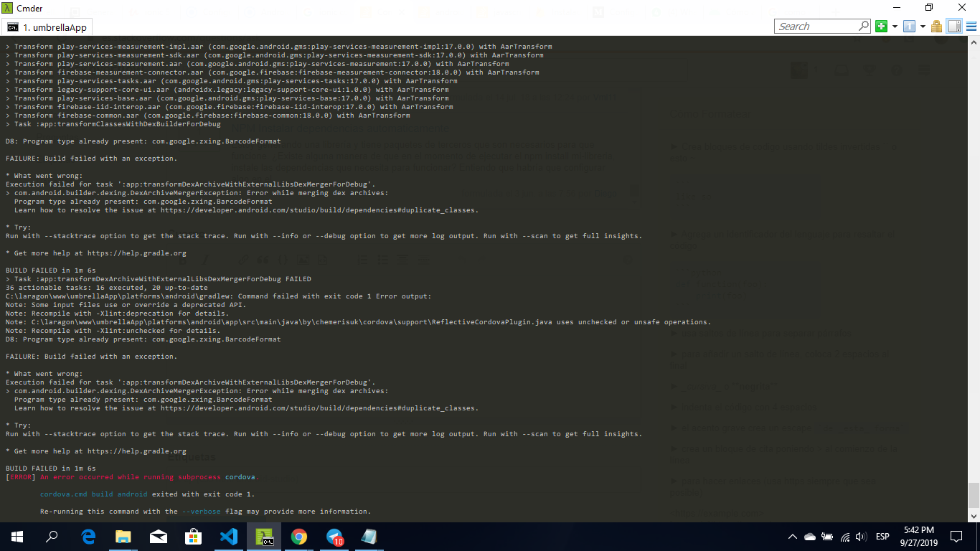Image resolution: width=980 pixels, height=551 pixels.
Task: Click the battery power tray icon
Action: click(x=828, y=537)
